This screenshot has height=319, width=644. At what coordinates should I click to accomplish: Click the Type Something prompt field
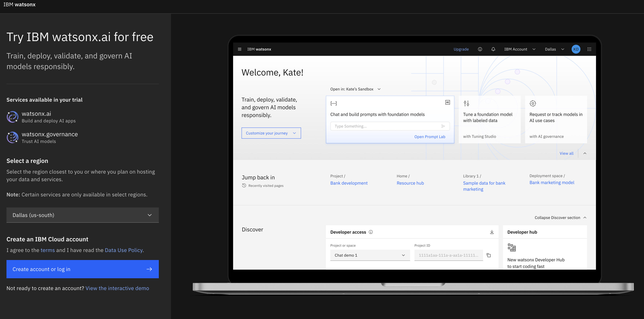[x=390, y=126]
